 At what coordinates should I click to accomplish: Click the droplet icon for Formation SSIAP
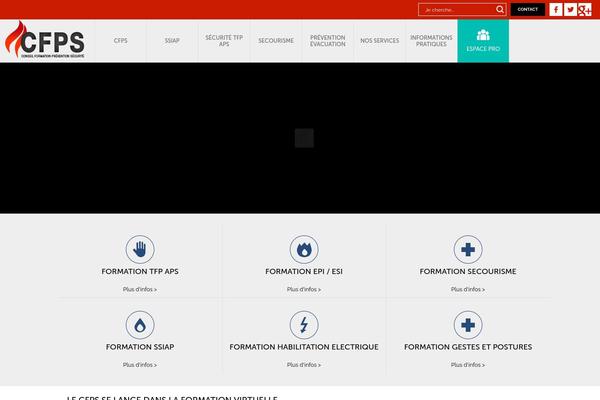pyautogui.click(x=140, y=325)
